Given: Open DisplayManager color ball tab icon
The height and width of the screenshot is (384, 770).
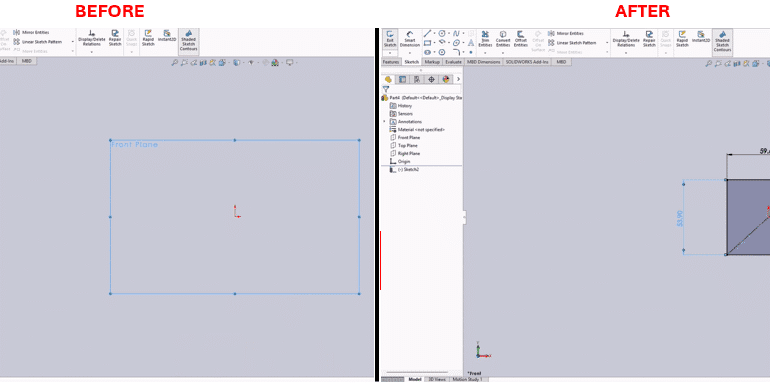Looking at the screenshot, I should coord(446,79).
